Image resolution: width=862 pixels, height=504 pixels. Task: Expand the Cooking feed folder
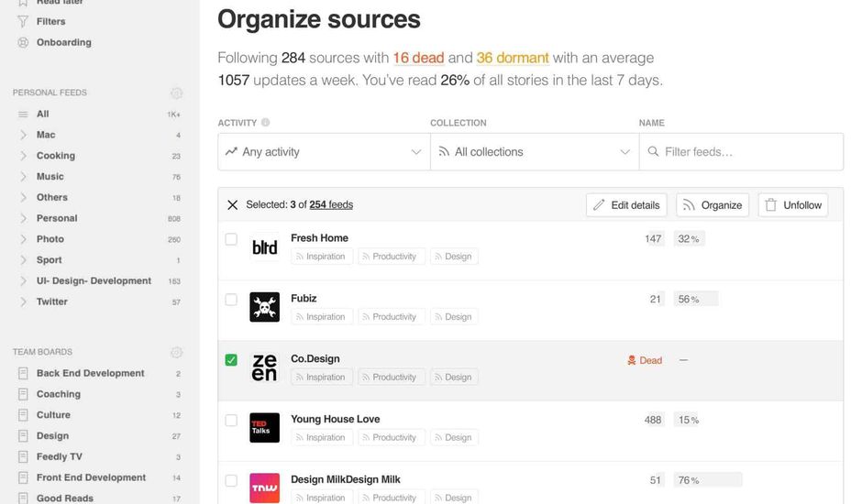23,156
